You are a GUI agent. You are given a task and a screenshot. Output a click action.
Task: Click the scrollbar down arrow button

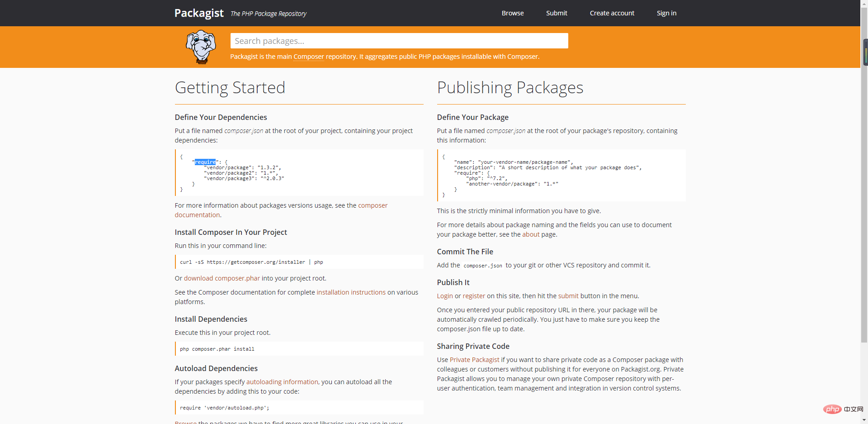pyautogui.click(x=864, y=420)
